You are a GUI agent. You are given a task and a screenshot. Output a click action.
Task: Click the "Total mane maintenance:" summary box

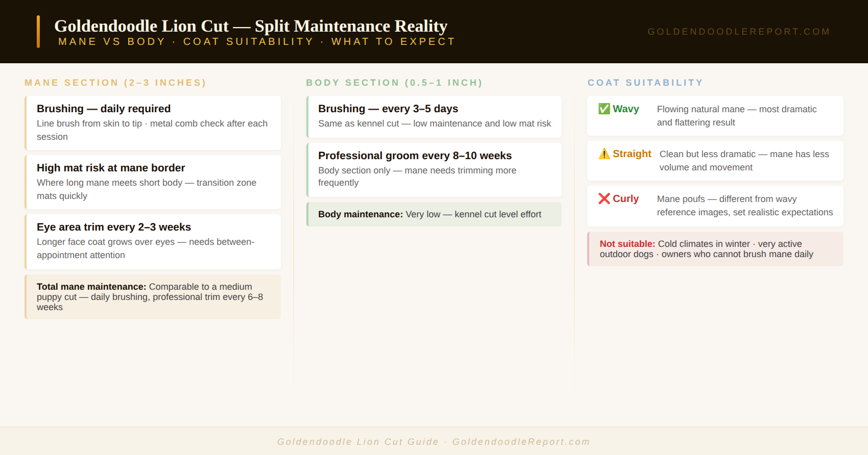click(153, 297)
